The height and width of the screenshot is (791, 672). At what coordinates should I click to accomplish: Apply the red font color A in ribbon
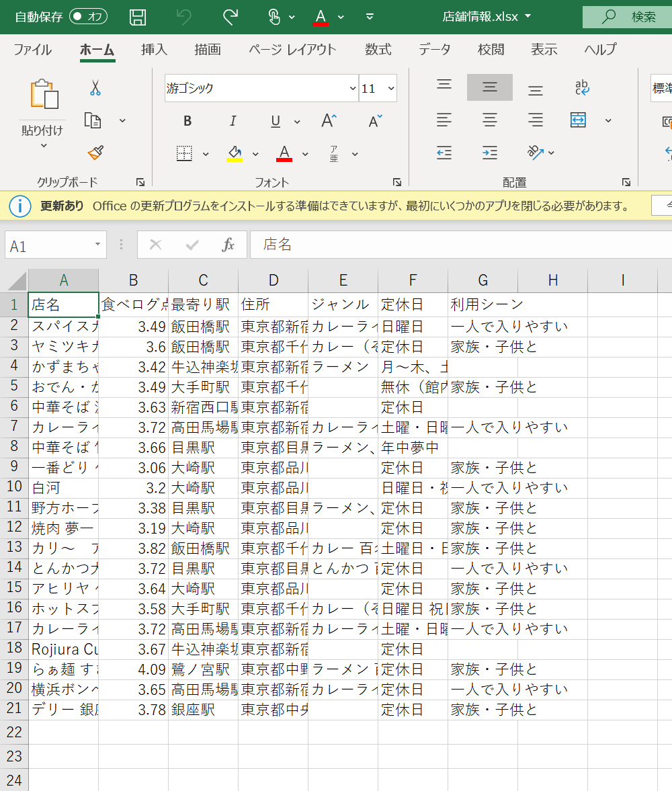284,153
